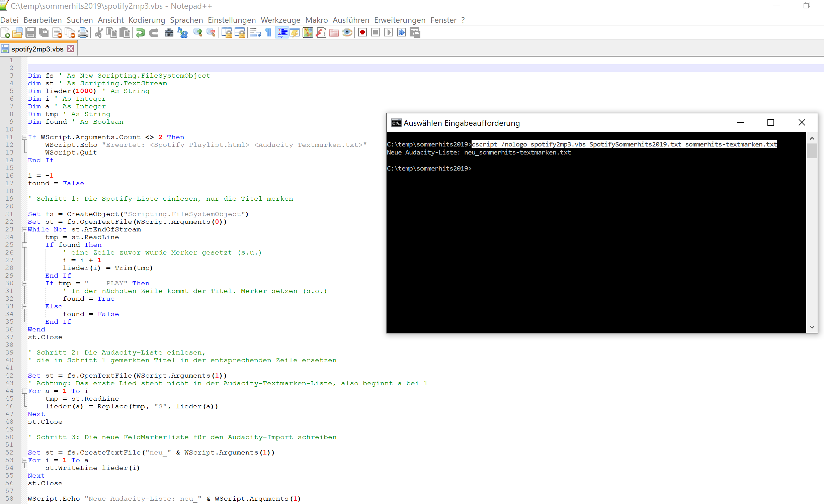
Task: Start macro recording with the red dot
Action: 362,32
